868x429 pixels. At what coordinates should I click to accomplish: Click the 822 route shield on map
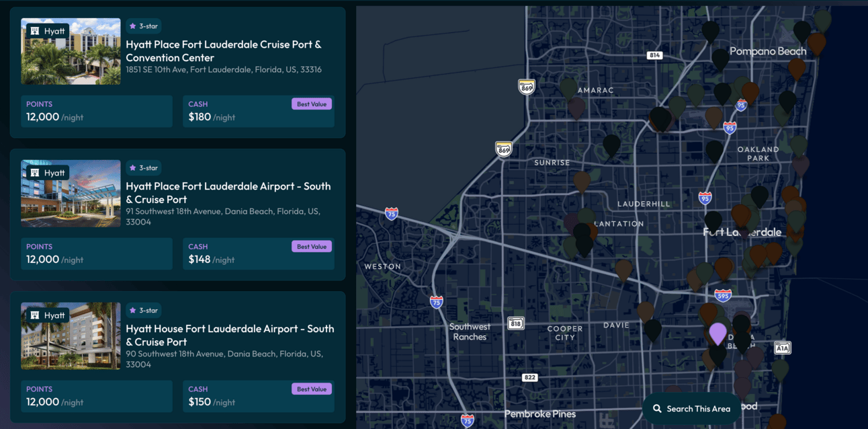tap(529, 377)
